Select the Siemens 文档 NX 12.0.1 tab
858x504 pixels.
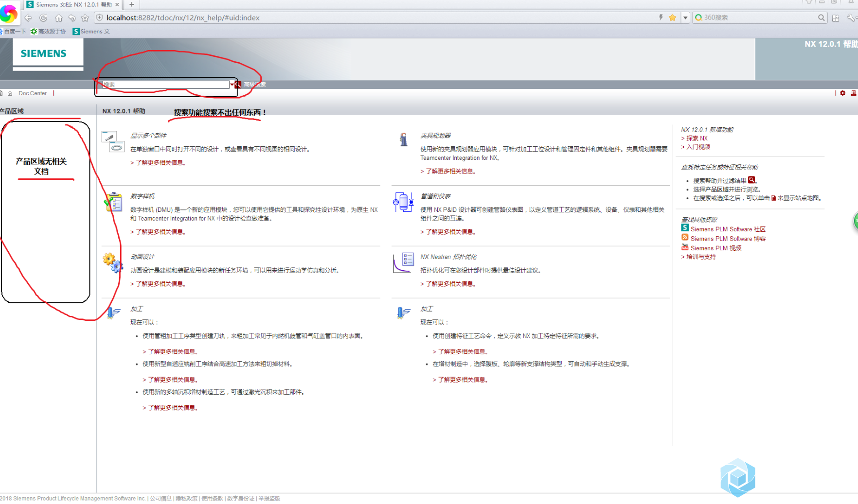73,4
